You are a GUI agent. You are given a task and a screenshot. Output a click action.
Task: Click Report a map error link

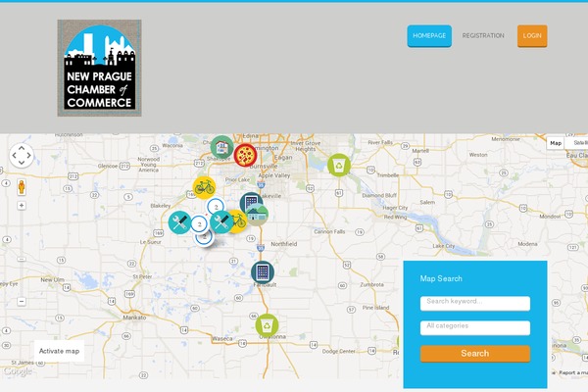coord(573,372)
